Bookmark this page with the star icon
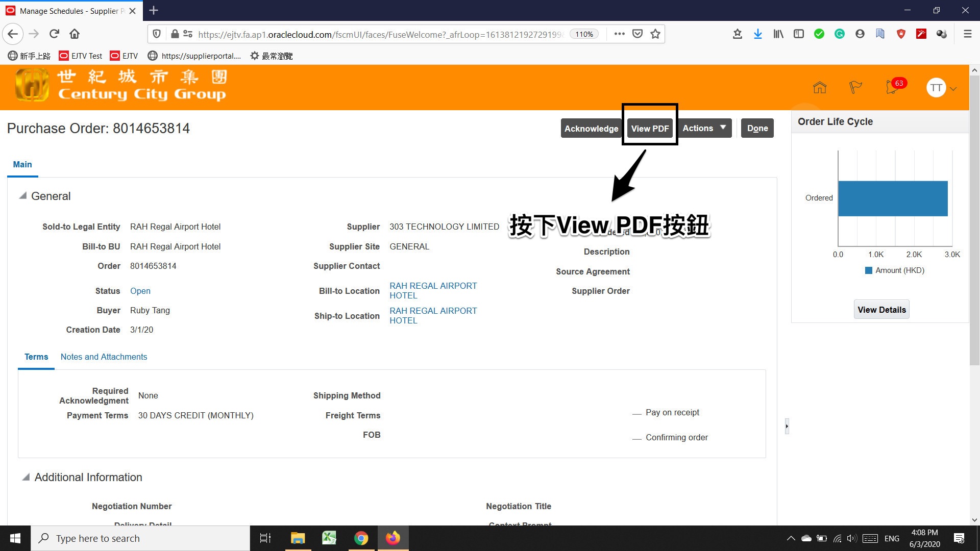This screenshot has height=551, width=980. click(655, 34)
